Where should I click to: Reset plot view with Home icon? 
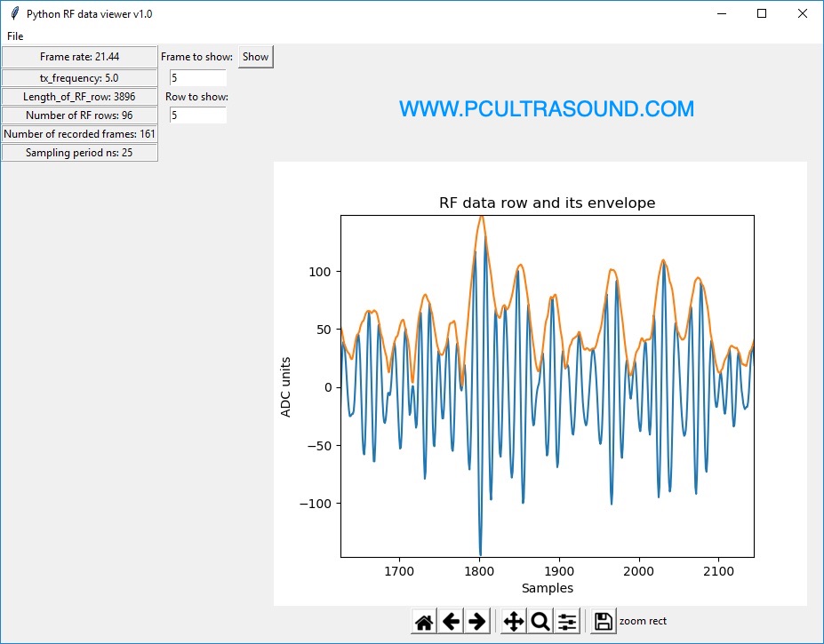(x=424, y=622)
